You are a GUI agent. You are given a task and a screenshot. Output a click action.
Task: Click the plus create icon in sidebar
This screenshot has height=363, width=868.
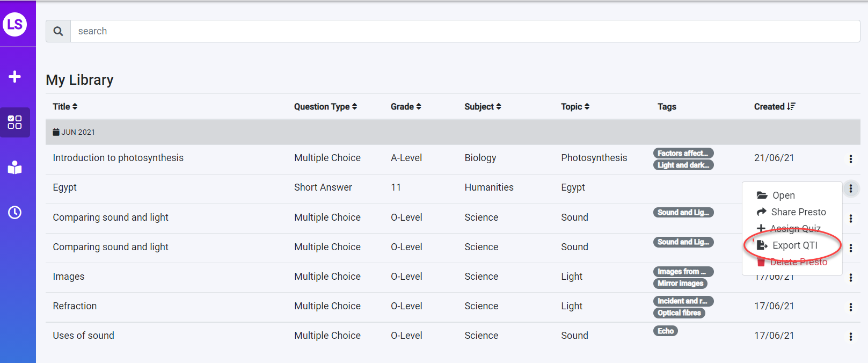click(15, 77)
